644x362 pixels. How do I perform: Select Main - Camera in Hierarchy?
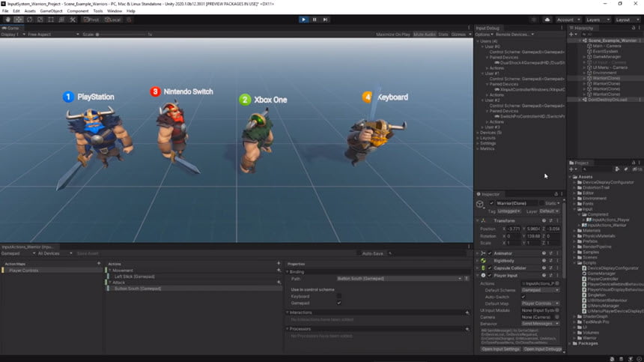click(x=607, y=46)
